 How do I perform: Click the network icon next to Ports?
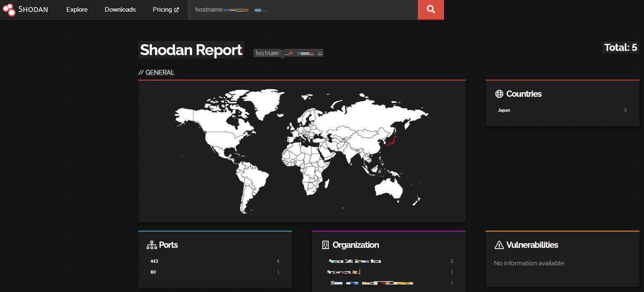pyautogui.click(x=152, y=245)
